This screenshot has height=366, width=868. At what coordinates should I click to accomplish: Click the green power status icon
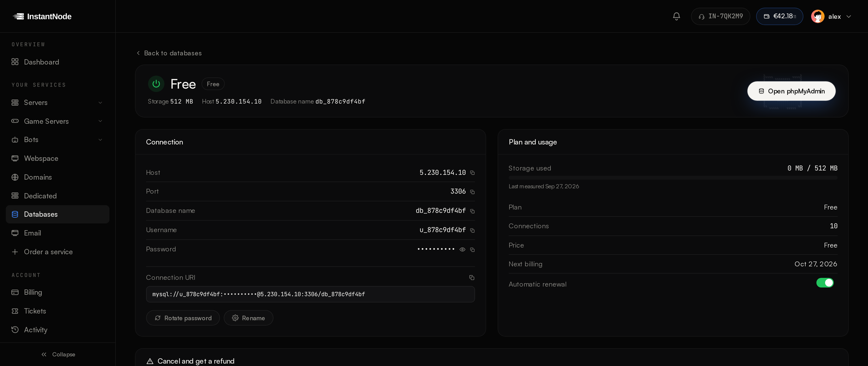(x=156, y=84)
